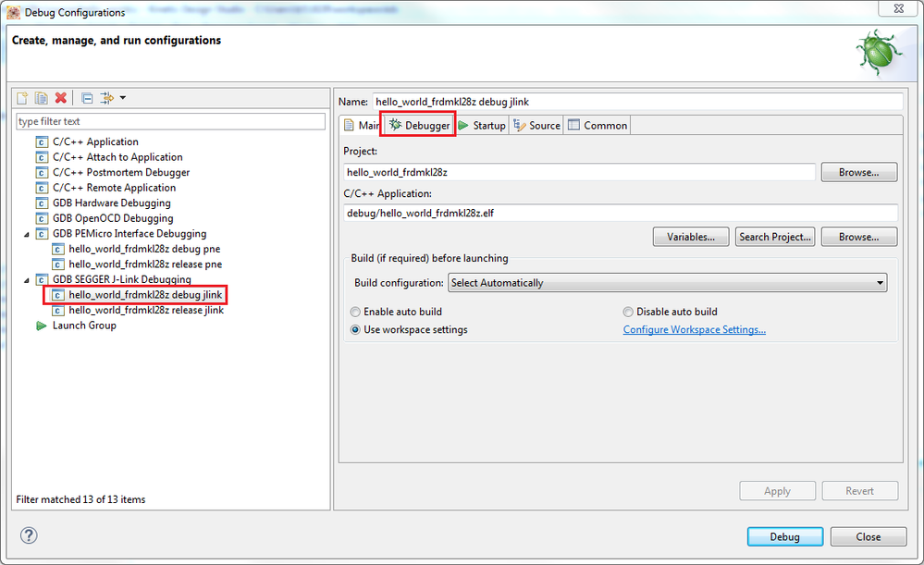Switch to the Debugger tab
Image resolution: width=924 pixels, height=565 pixels.
pos(419,126)
